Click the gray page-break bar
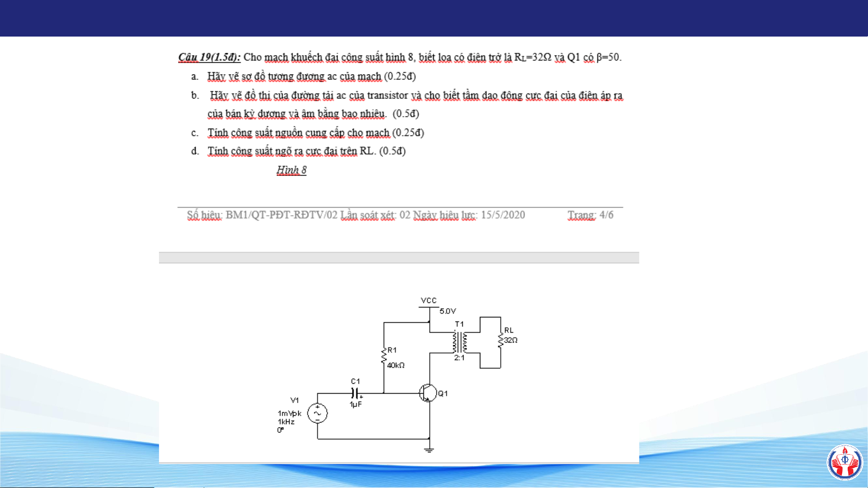 (x=399, y=258)
